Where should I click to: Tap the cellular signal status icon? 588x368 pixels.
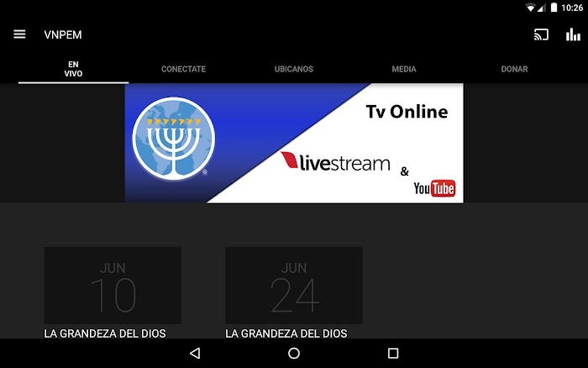pos(542,8)
